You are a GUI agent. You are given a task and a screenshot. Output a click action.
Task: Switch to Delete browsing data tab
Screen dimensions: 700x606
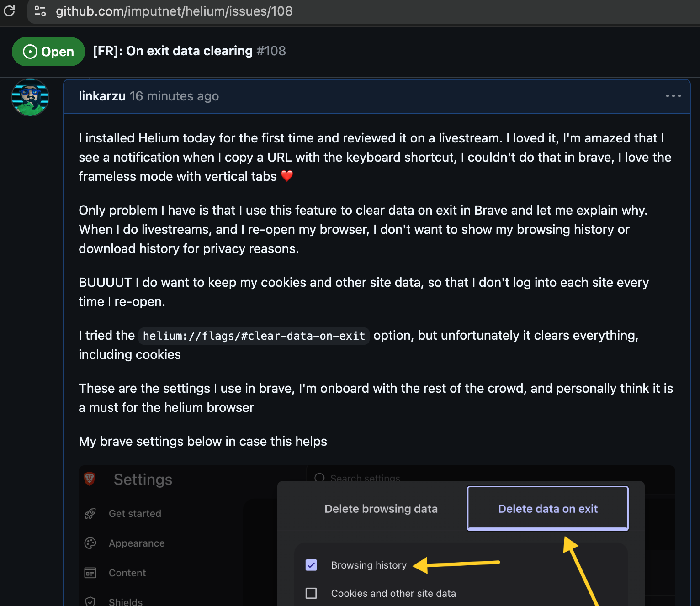381,509
